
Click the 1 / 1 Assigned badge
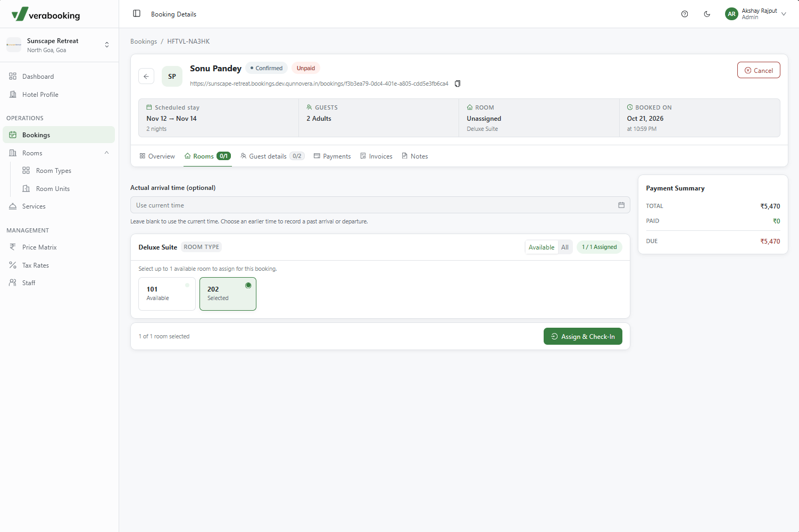tap(600, 247)
